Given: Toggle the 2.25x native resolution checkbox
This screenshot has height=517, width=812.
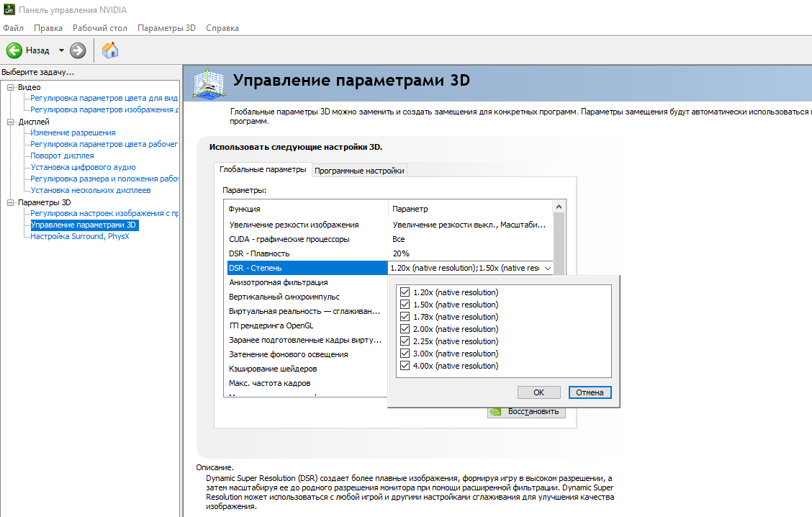Looking at the screenshot, I should pos(405,341).
